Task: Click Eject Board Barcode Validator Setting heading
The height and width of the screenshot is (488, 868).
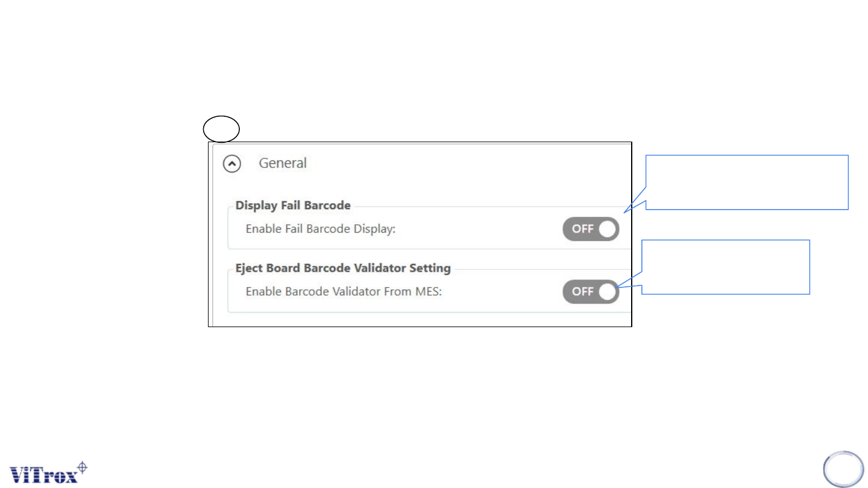Action: point(343,268)
